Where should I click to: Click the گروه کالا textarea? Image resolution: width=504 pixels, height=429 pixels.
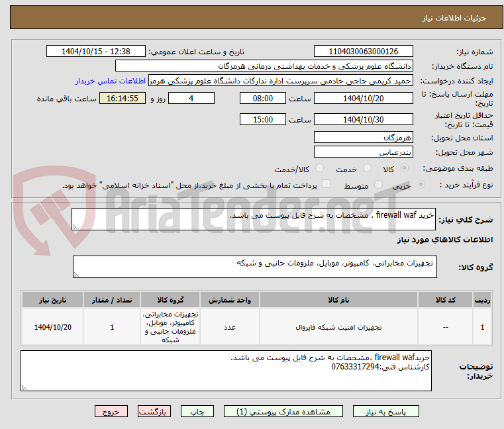255,267
